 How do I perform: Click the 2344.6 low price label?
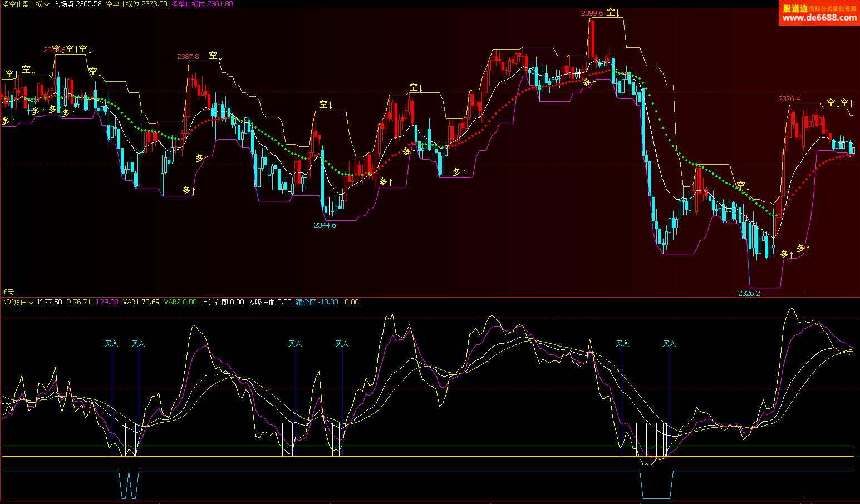click(x=325, y=225)
